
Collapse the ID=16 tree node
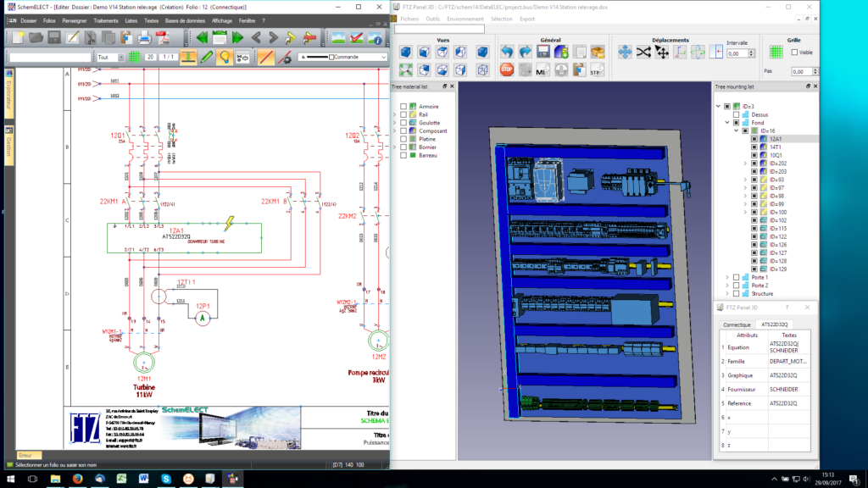tap(737, 131)
